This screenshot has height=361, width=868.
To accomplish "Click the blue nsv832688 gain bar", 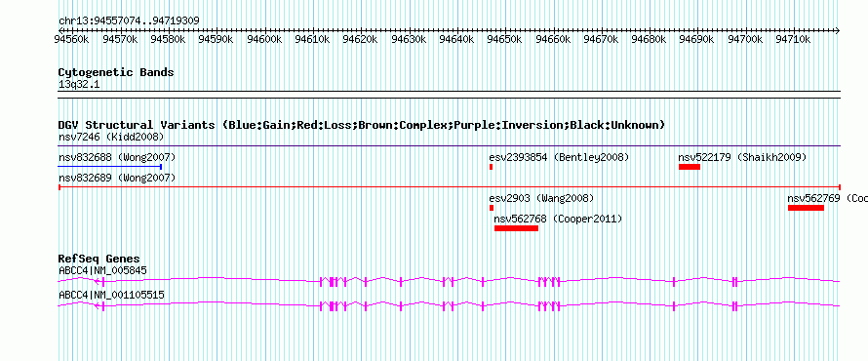I will 109,167.
